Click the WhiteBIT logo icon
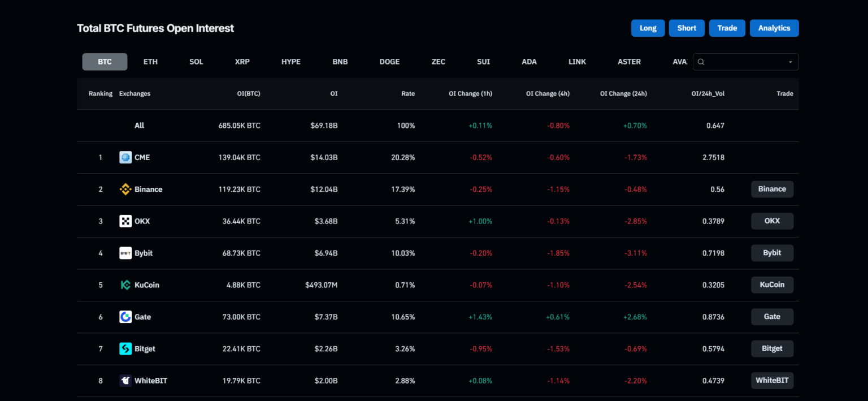The width and height of the screenshot is (868, 401). (x=125, y=381)
